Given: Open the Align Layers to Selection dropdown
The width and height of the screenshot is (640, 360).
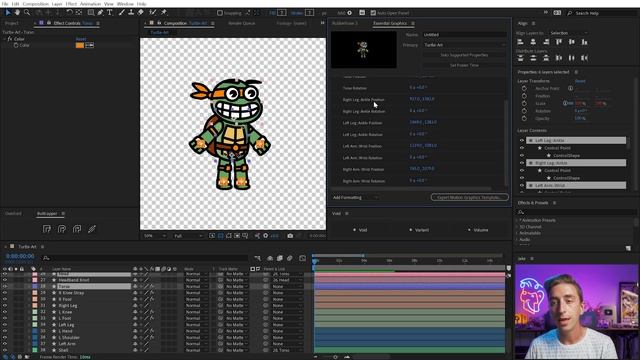Looking at the screenshot, I should pos(569,33).
